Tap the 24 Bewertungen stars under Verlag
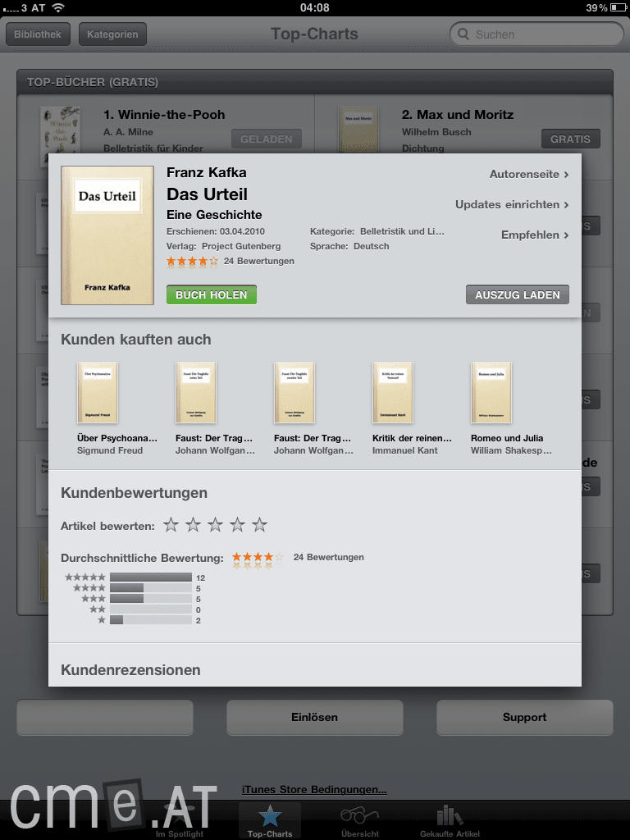The width and height of the screenshot is (630, 840). (192, 262)
